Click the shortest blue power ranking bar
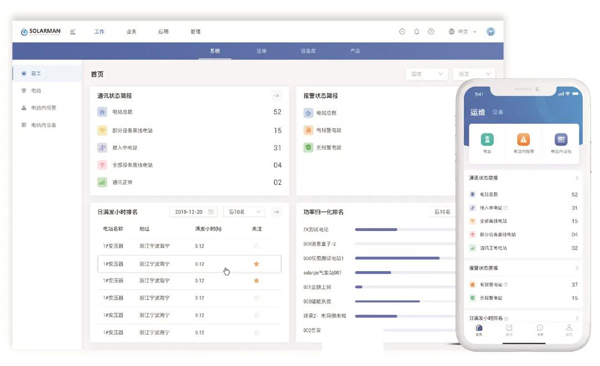The width and height of the screenshot is (600, 366). pyautogui.click(x=359, y=287)
